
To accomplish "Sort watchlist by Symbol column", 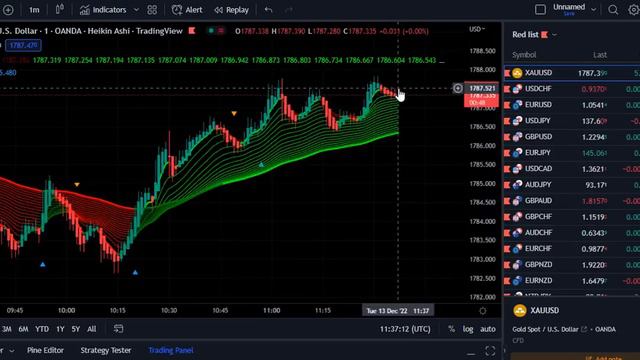I will 524,55.
